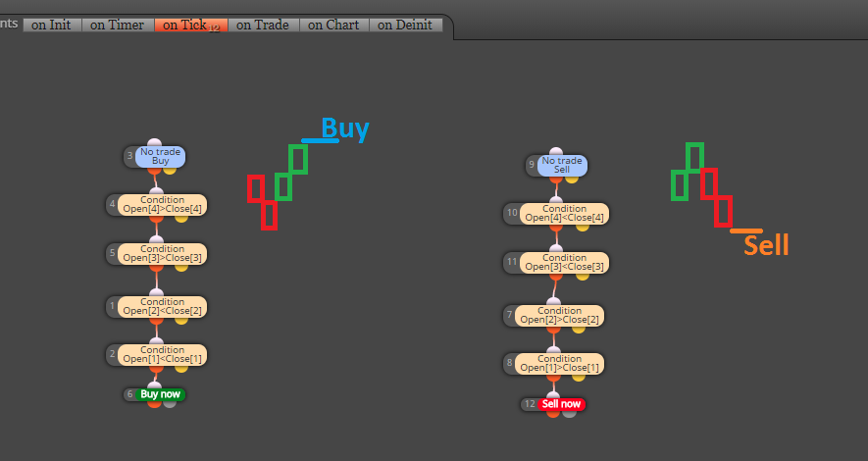Image resolution: width=868 pixels, height=461 pixels.
Task: Switch to the on Deinit tab
Action: point(406,25)
